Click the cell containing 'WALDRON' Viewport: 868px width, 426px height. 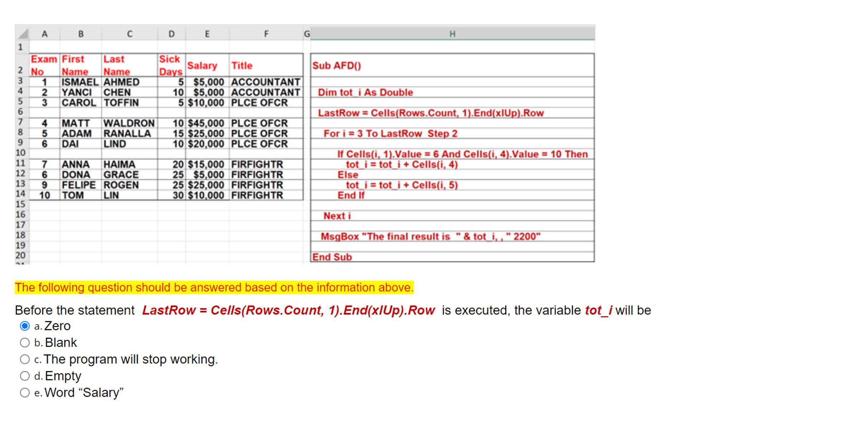(x=129, y=123)
